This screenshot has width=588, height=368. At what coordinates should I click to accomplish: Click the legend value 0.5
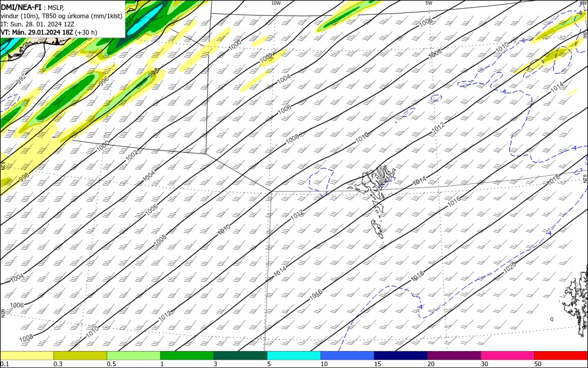tap(111, 364)
